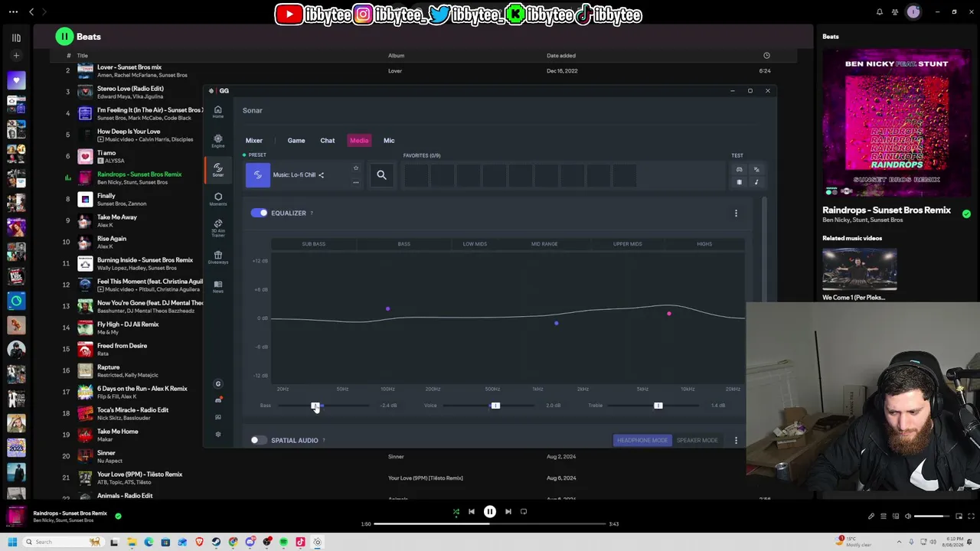This screenshot has width=980, height=551.
Task: Open Moments in the GG sidebar
Action: pos(217,199)
